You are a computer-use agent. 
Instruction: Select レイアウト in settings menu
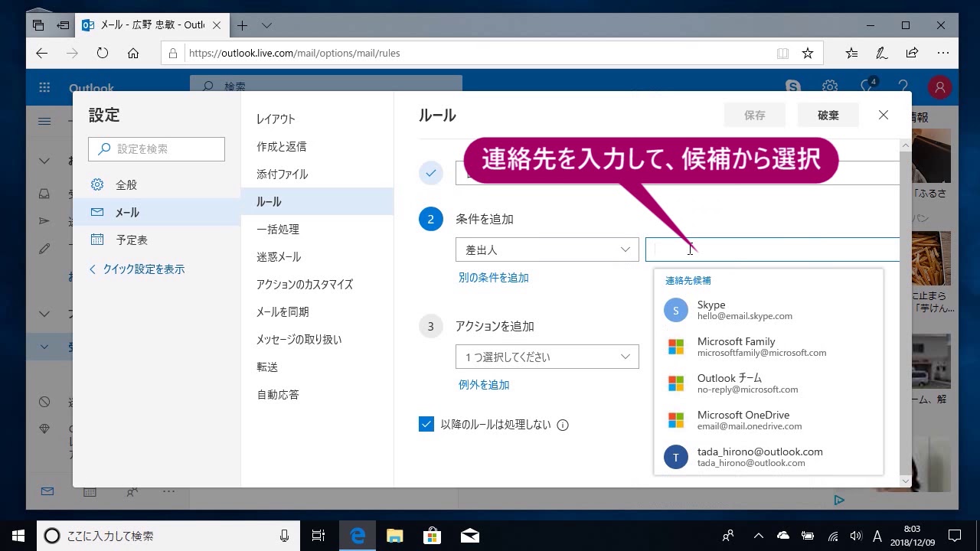click(317, 119)
